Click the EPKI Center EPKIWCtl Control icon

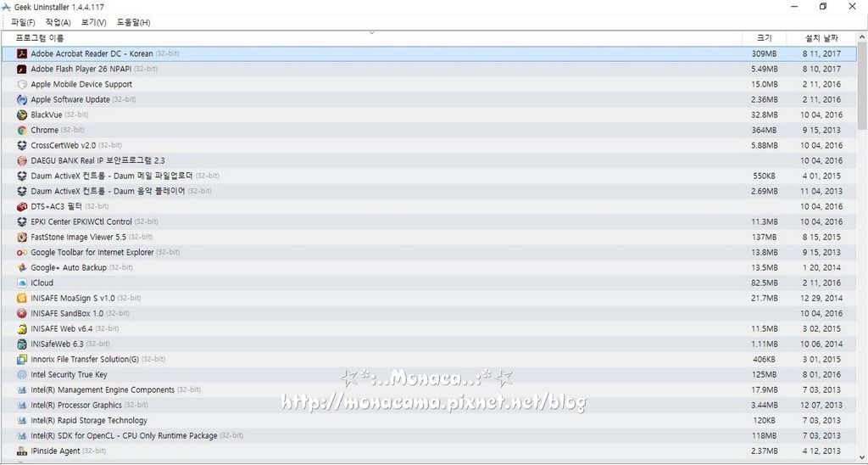pyautogui.click(x=21, y=221)
